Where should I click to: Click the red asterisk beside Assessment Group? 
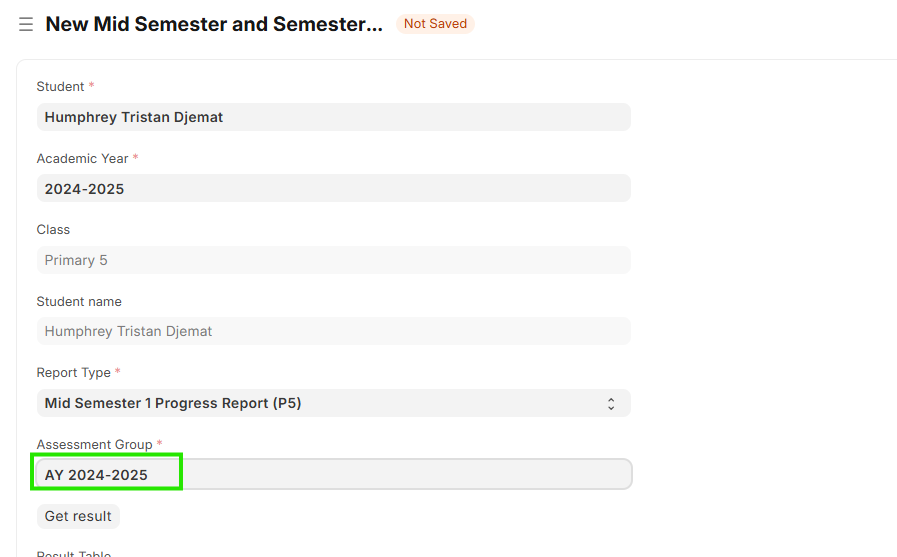159,444
